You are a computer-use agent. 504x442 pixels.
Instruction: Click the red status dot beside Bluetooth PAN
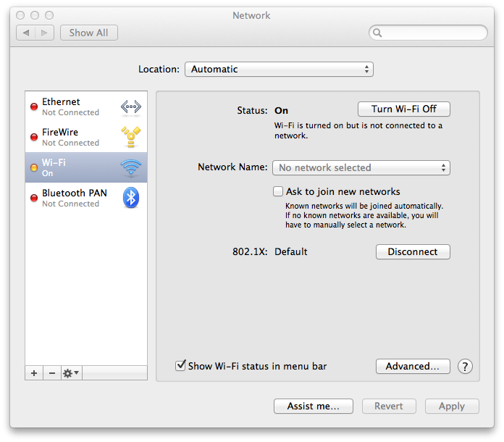(x=34, y=198)
